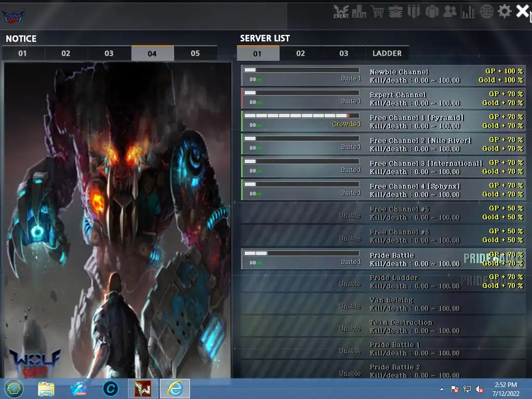Click the Crowded status label
This screenshot has width=532, height=399.
346,124
